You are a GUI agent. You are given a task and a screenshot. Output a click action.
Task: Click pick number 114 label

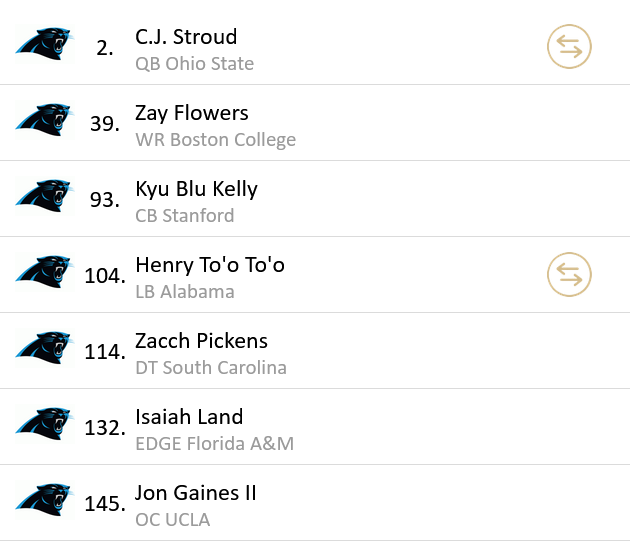coord(105,351)
